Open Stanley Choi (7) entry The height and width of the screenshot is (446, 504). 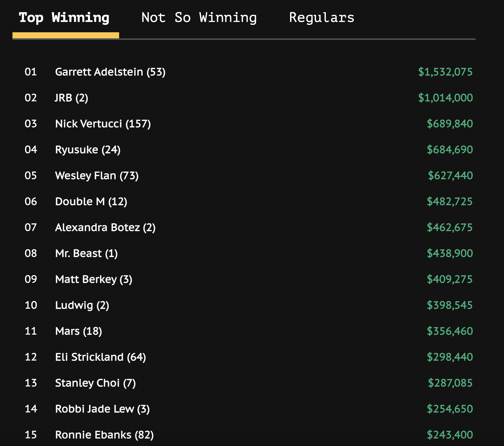click(x=95, y=383)
